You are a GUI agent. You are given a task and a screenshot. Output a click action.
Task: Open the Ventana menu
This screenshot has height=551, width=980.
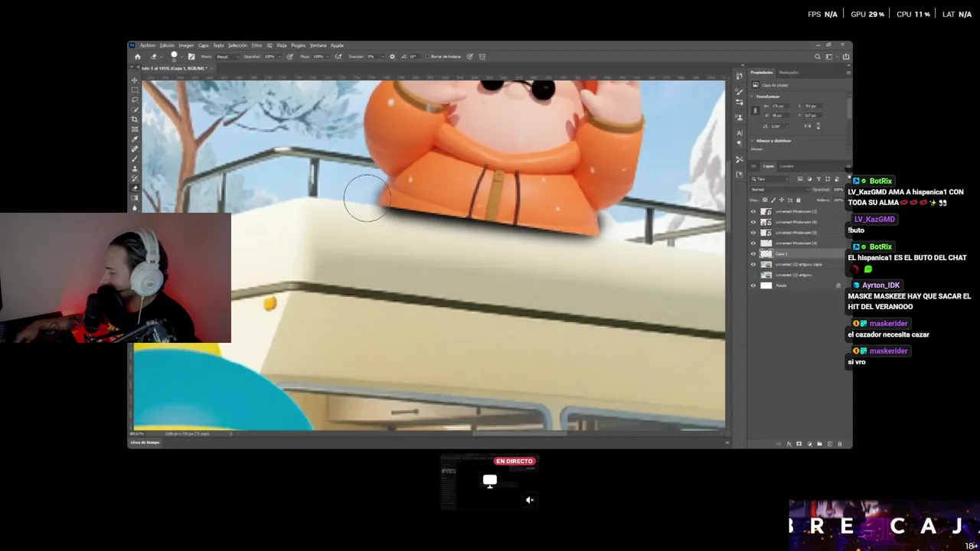(318, 45)
